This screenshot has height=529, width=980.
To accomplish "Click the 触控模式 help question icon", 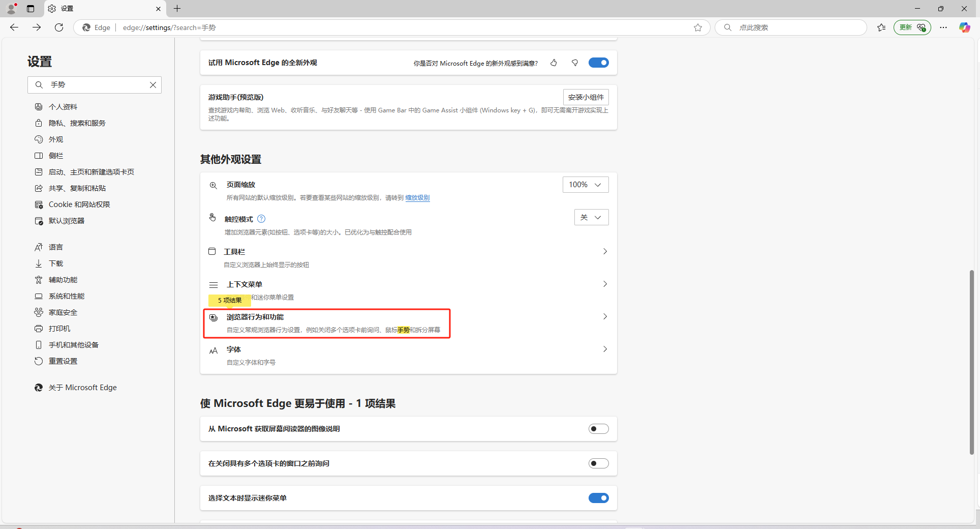I will (x=261, y=219).
